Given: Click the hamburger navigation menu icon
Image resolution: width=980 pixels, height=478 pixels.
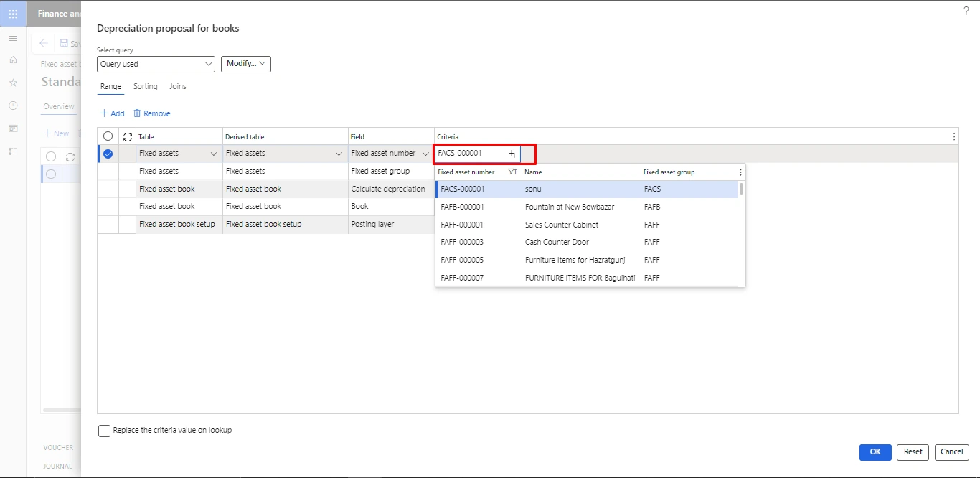Looking at the screenshot, I should pos(13,38).
